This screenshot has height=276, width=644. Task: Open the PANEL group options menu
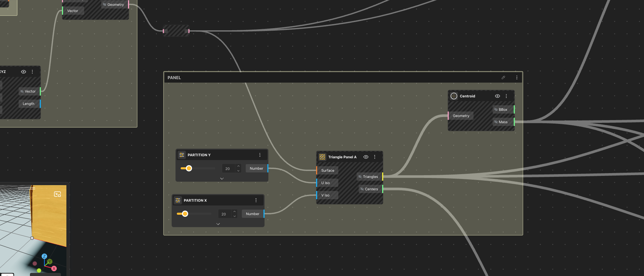tap(517, 77)
